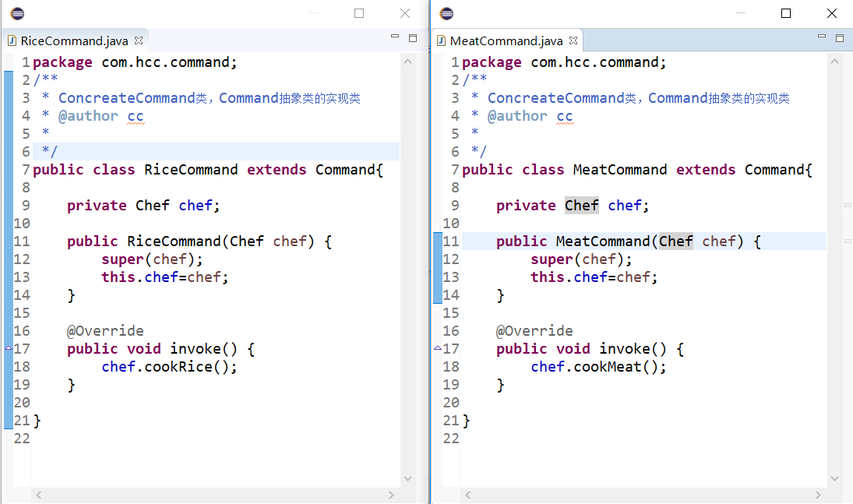
Task: Click misspelled 'cc' author name in MeatCommand
Action: pos(565,117)
